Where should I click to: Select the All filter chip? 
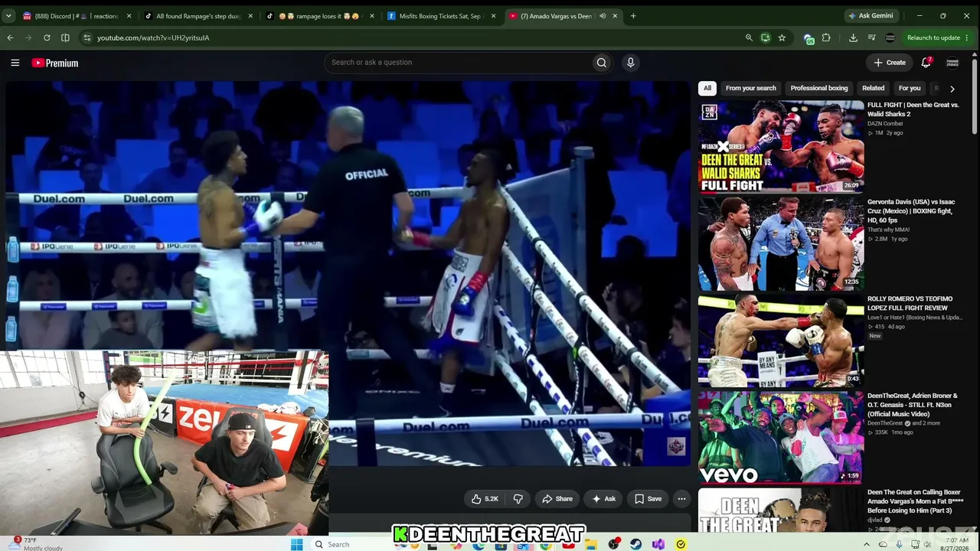(707, 88)
